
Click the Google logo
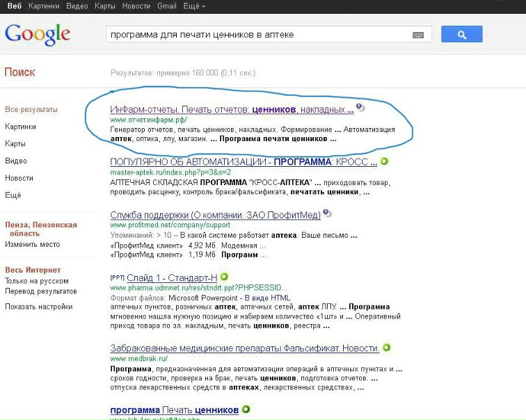(x=38, y=33)
